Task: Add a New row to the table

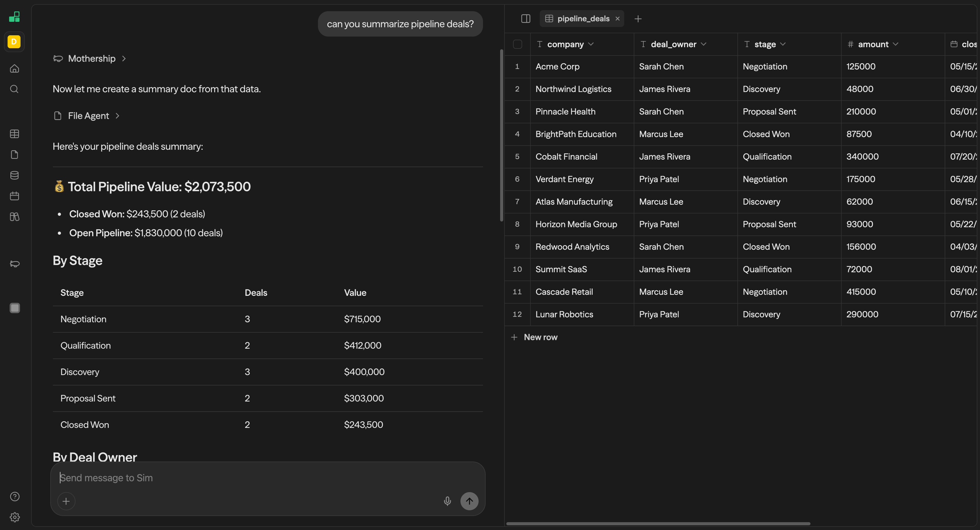Action: coord(535,337)
